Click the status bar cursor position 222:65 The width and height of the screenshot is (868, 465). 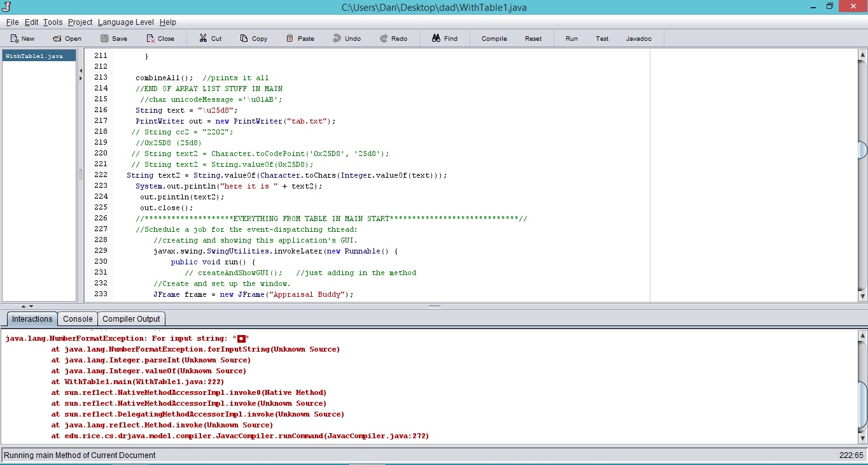[x=851, y=455]
